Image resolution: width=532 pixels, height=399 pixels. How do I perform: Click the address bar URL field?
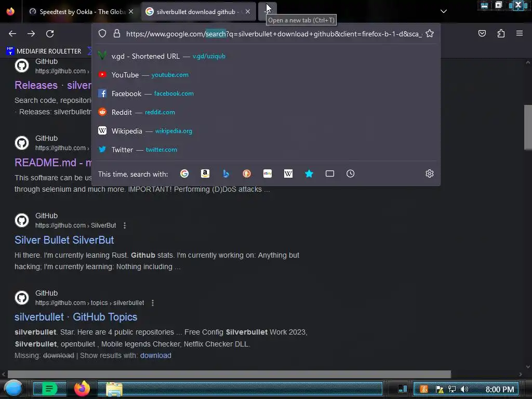(274, 34)
